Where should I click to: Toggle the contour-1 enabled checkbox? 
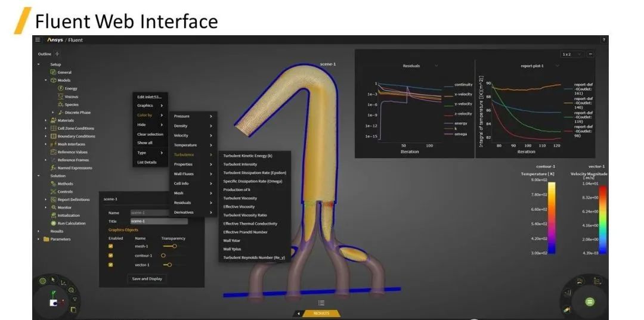(x=110, y=256)
